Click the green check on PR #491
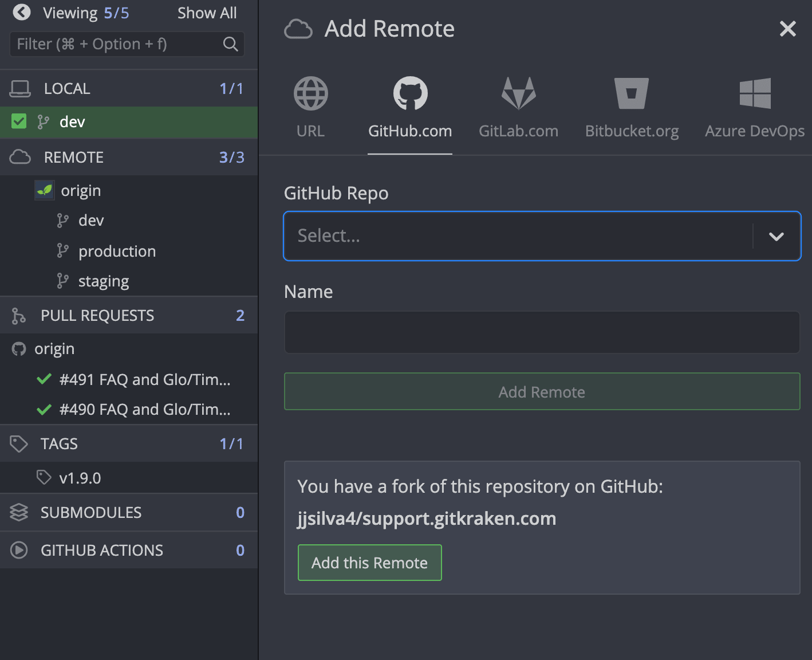812x660 pixels. click(44, 379)
